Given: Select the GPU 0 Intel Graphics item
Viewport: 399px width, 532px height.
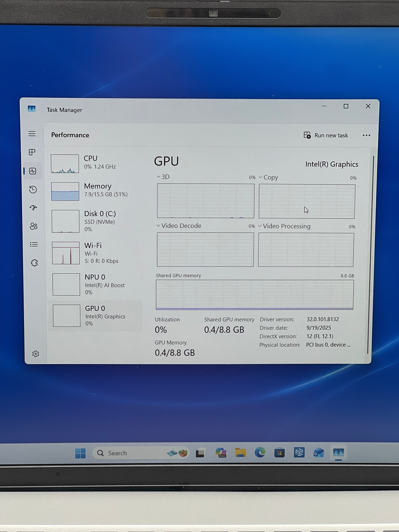Looking at the screenshot, I should tap(96, 316).
